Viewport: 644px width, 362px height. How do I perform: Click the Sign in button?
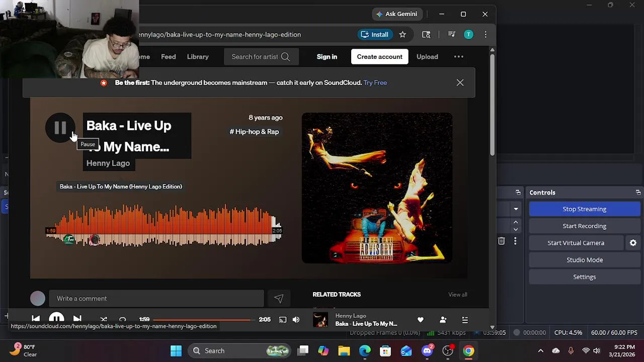coord(327,57)
